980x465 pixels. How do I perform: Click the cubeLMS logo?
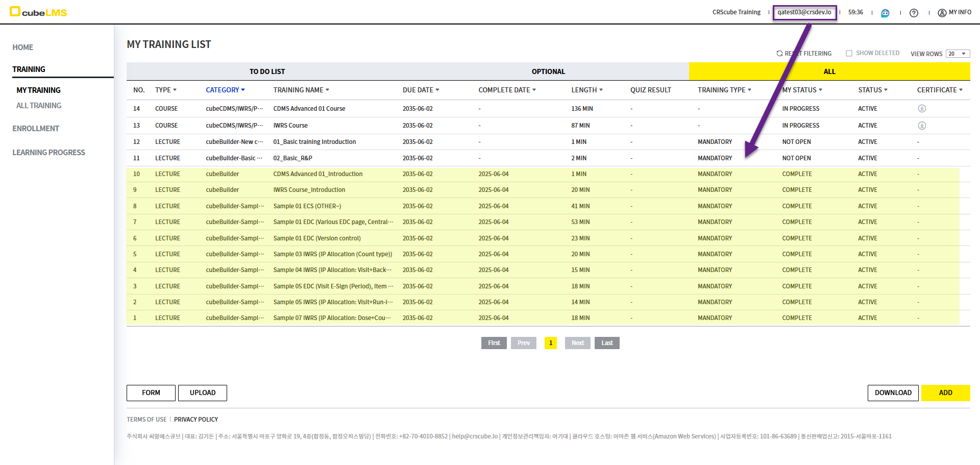click(39, 12)
